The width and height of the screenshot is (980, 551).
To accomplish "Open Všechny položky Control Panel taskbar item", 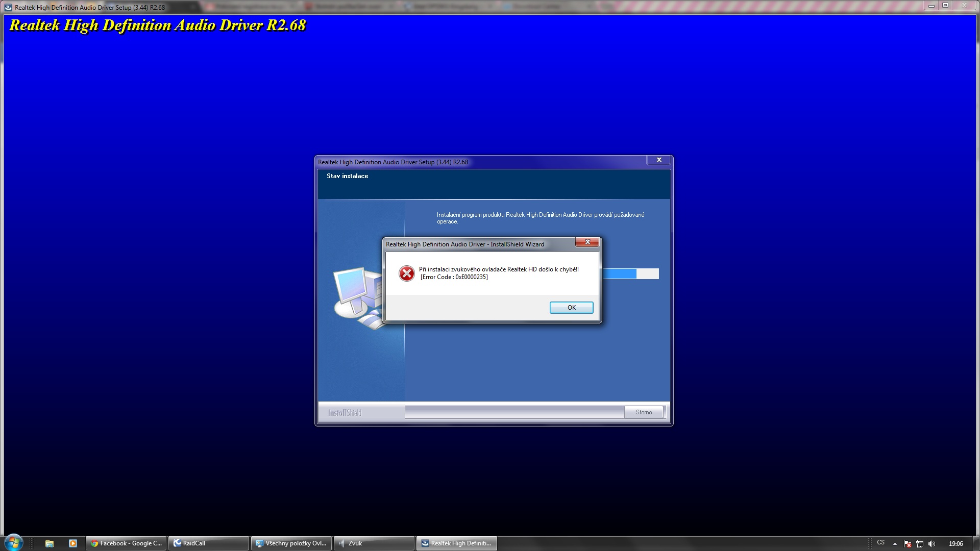I will 291,543.
